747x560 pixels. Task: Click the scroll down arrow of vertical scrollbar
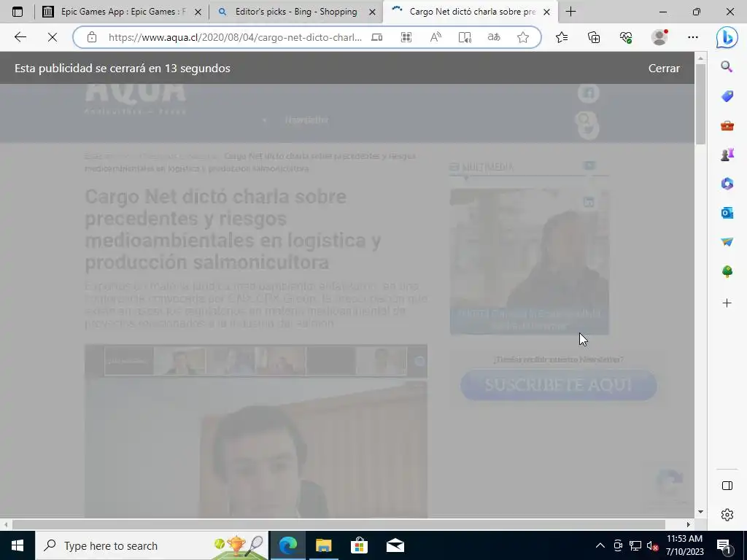(700, 512)
